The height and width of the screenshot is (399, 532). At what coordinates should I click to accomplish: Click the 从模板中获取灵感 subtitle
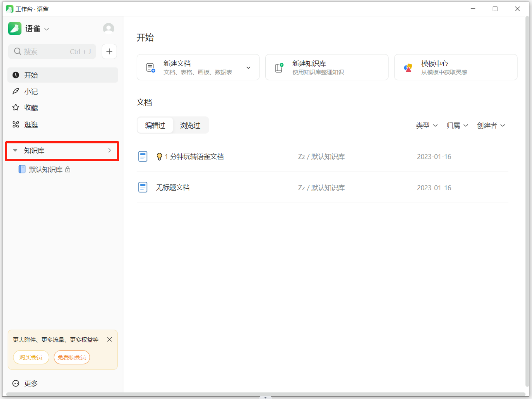click(x=444, y=72)
